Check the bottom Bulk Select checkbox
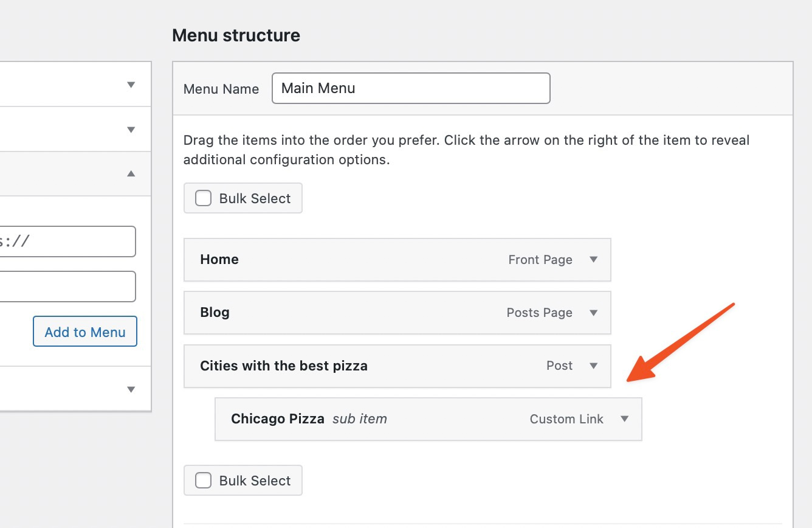Viewport: 812px width, 528px height. tap(203, 480)
